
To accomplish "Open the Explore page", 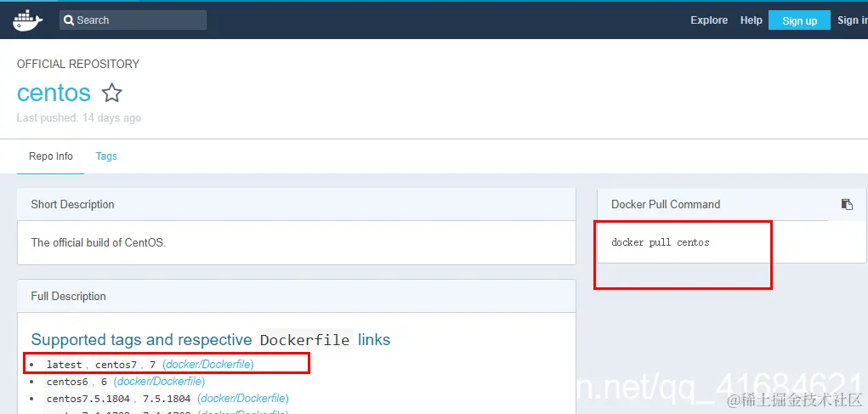I will click(x=709, y=20).
